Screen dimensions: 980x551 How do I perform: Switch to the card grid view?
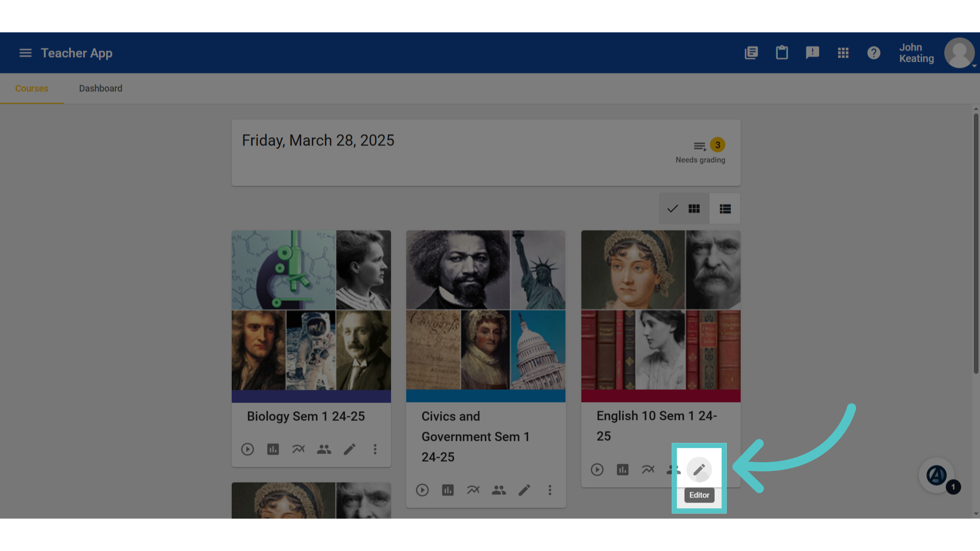point(684,209)
